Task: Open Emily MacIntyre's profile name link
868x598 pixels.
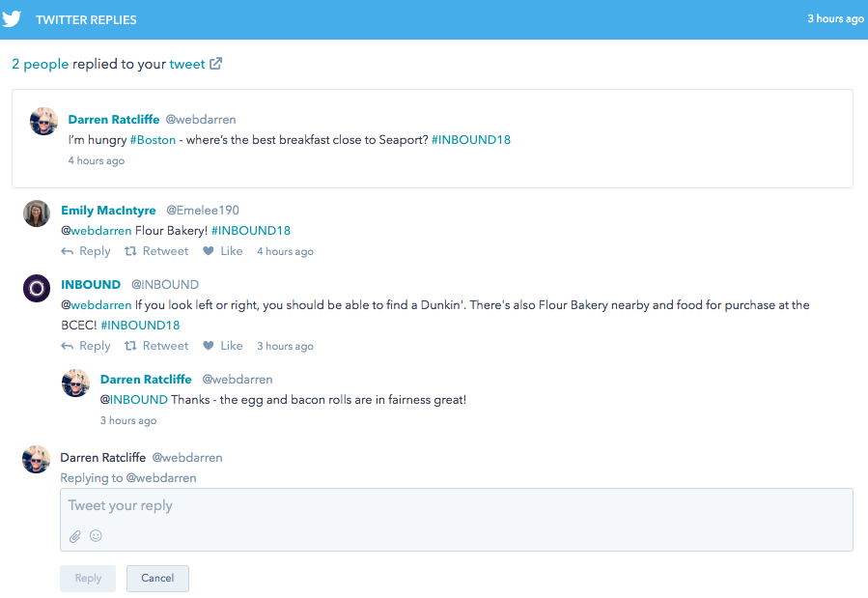Action: click(x=108, y=211)
